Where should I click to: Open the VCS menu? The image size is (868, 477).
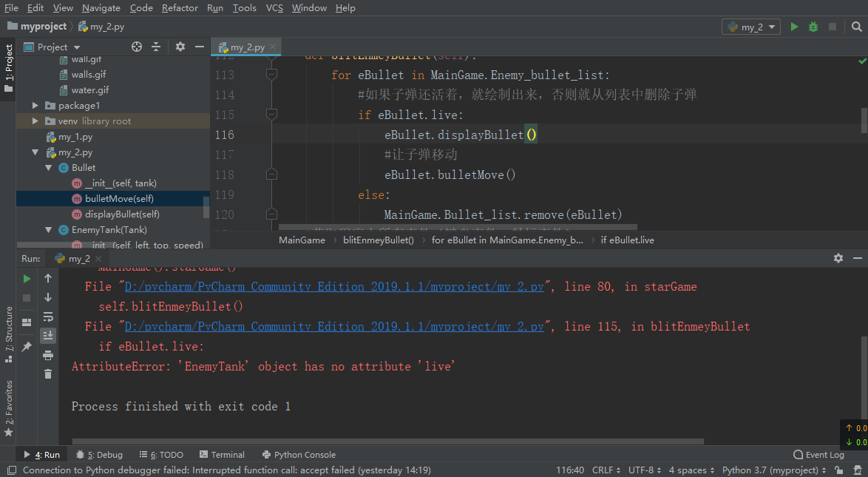(x=274, y=7)
